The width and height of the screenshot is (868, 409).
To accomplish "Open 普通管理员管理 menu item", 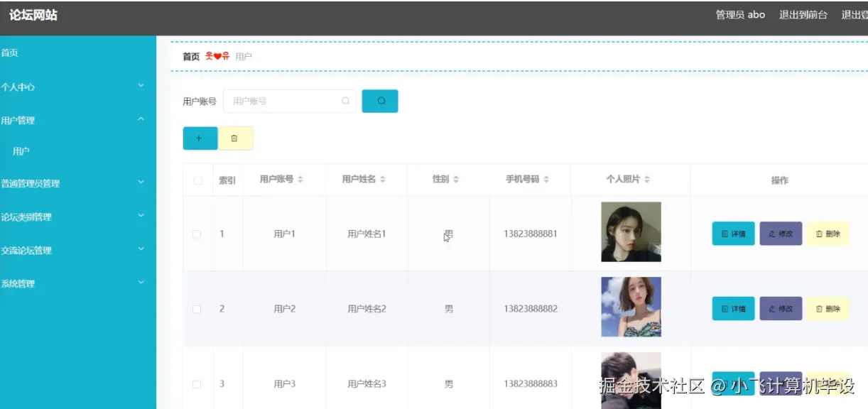I will point(78,183).
